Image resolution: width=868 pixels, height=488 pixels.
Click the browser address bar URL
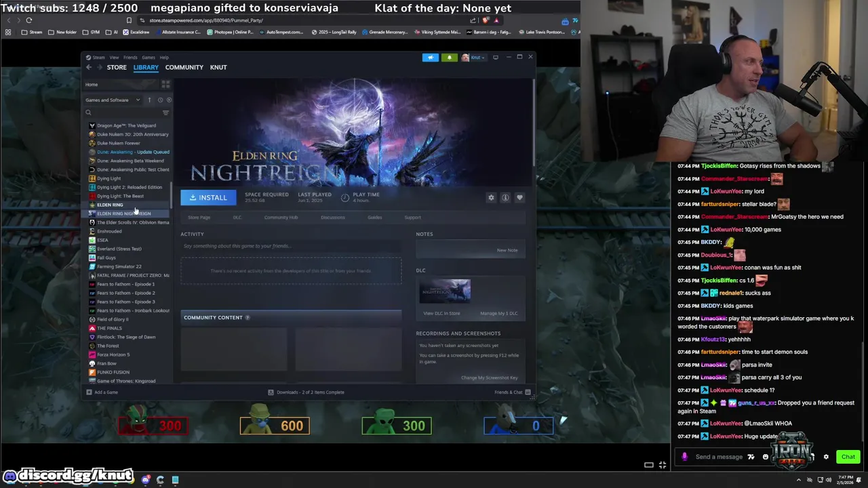pyautogui.click(x=206, y=20)
